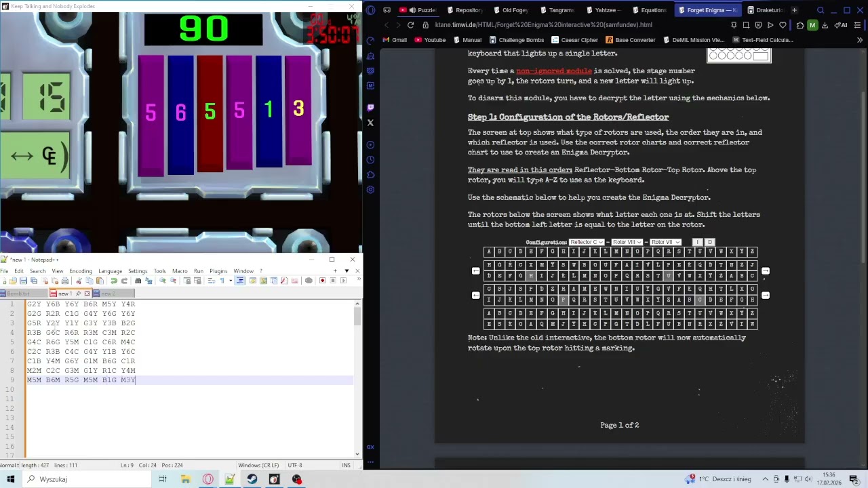The width and height of the screenshot is (868, 488).
Task: Mute the Puzzle tab via speaker icon
Action: pos(412,10)
